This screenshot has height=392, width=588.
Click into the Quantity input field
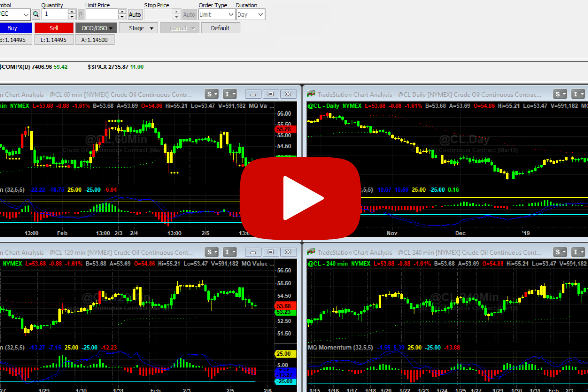click(56, 14)
